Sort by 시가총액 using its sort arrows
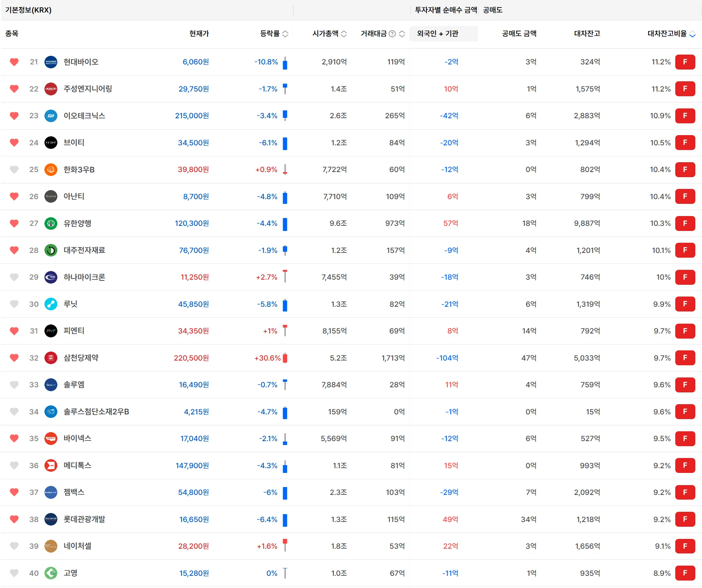 coord(344,34)
